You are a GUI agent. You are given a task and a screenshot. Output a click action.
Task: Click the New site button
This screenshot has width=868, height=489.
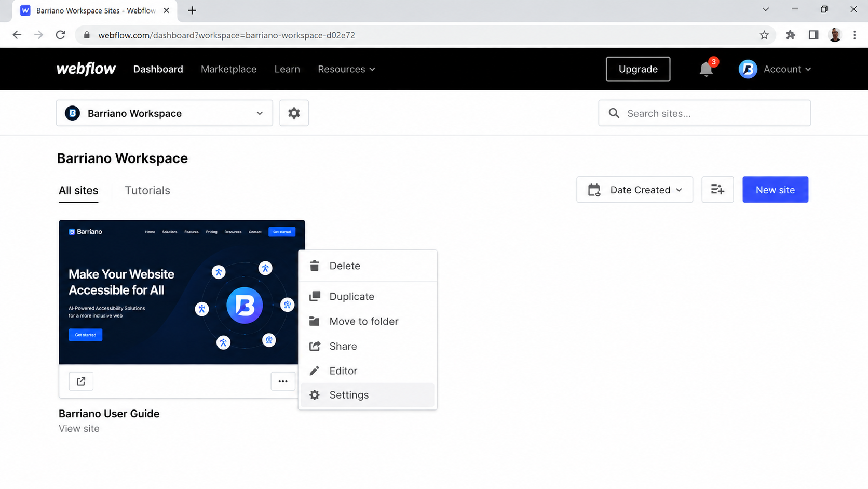(x=775, y=190)
